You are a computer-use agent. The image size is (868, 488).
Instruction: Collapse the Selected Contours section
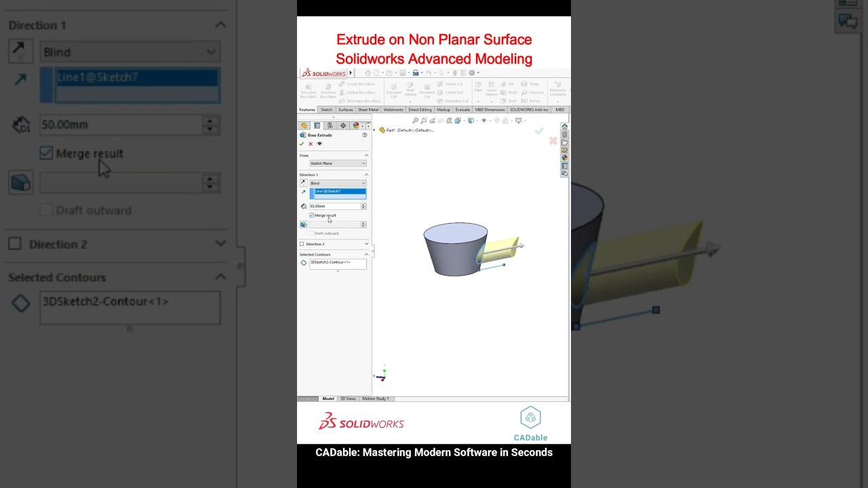367,254
